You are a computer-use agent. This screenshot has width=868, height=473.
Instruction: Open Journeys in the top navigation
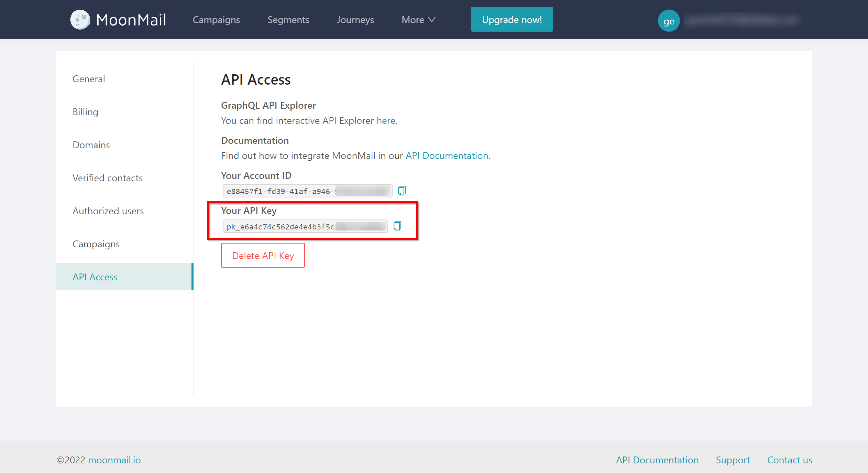[355, 20]
